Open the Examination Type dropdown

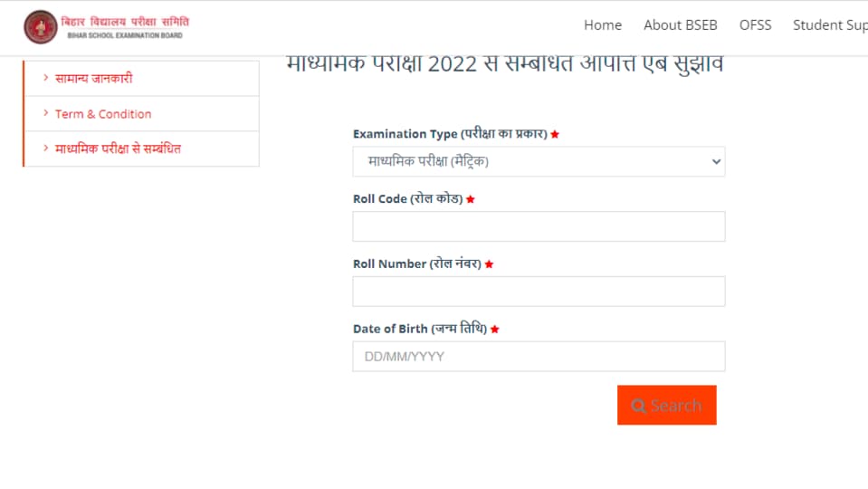(x=539, y=162)
